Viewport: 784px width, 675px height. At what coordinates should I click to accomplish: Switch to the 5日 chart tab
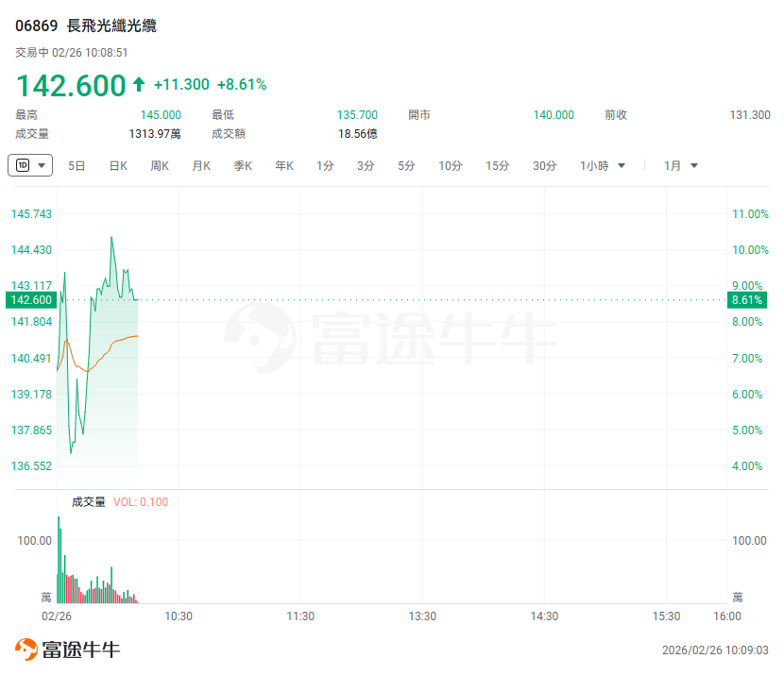pos(77,166)
